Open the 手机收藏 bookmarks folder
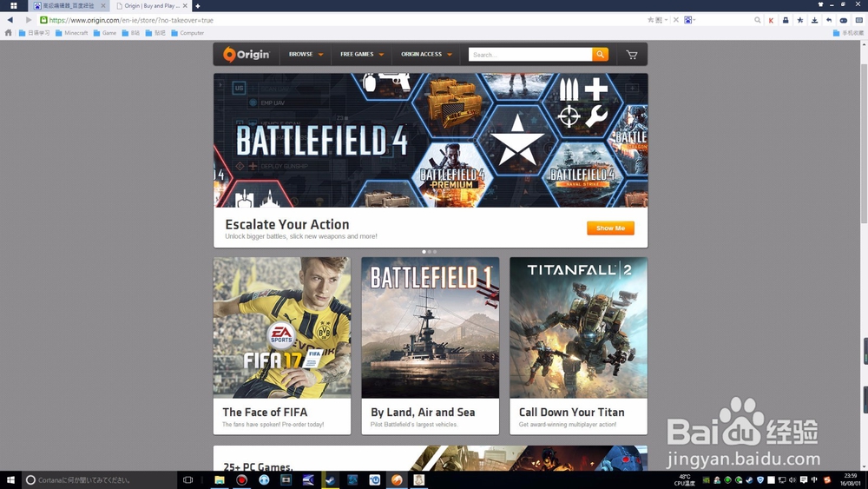The image size is (868, 489). (848, 33)
